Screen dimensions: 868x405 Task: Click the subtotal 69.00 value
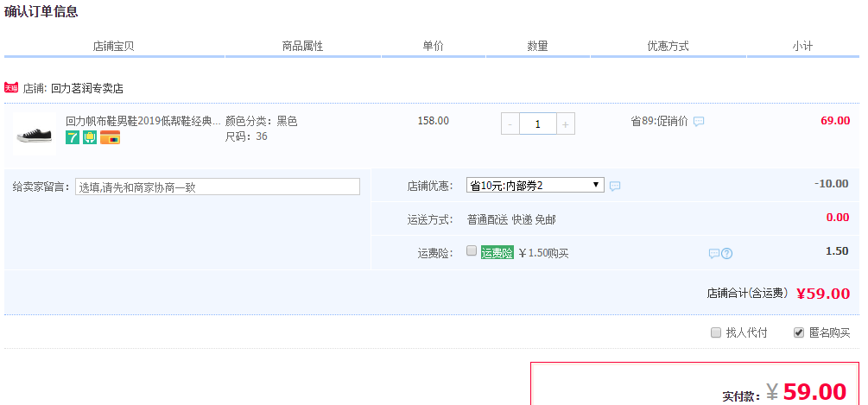point(835,121)
